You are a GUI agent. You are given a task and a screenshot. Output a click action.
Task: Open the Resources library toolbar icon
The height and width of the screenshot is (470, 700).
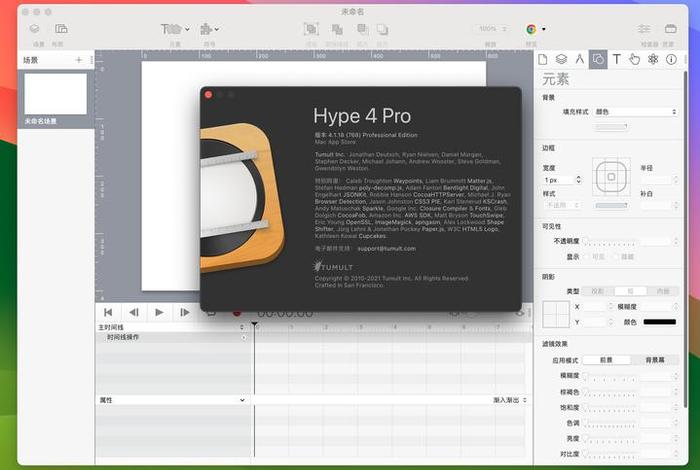tap(671, 29)
